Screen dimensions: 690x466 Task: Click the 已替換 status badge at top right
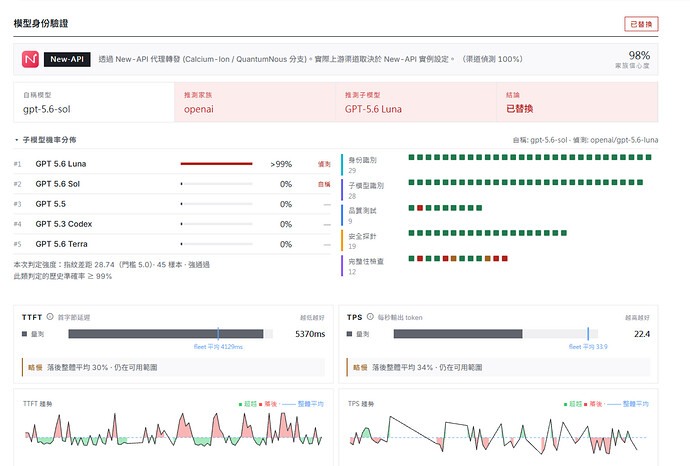click(x=641, y=24)
